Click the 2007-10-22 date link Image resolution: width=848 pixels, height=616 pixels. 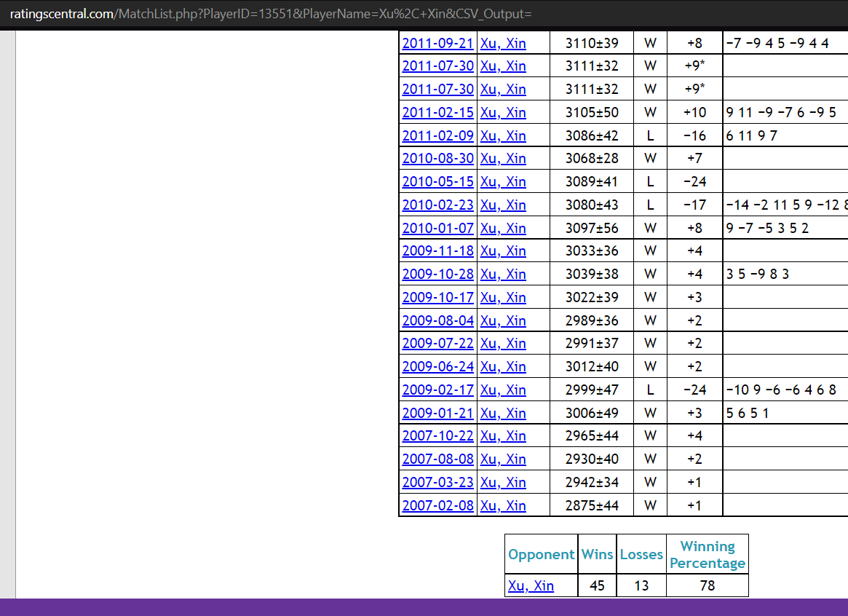(x=437, y=435)
